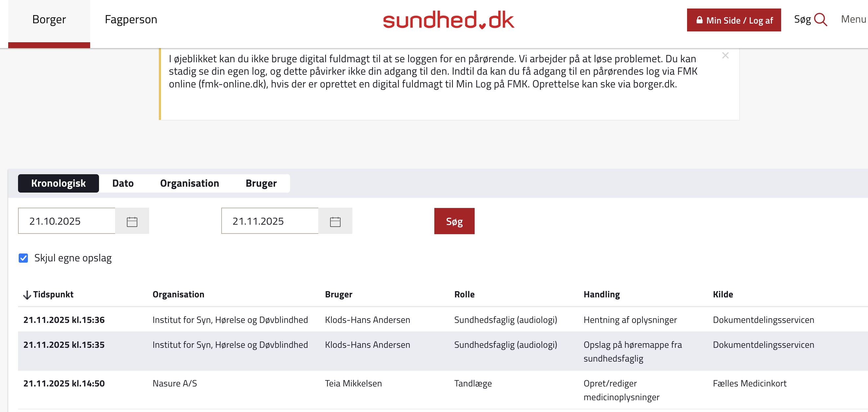Click the Organisation column header

(178, 294)
